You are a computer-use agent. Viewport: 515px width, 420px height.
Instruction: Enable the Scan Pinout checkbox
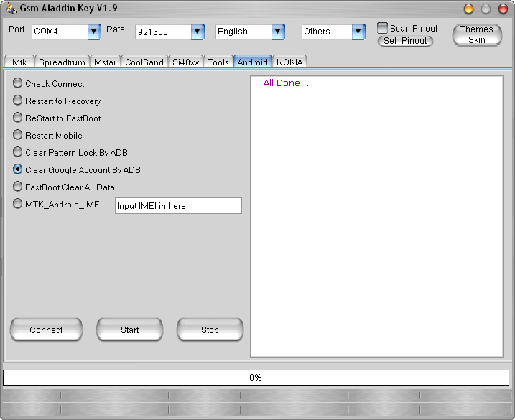coord(382,28)
